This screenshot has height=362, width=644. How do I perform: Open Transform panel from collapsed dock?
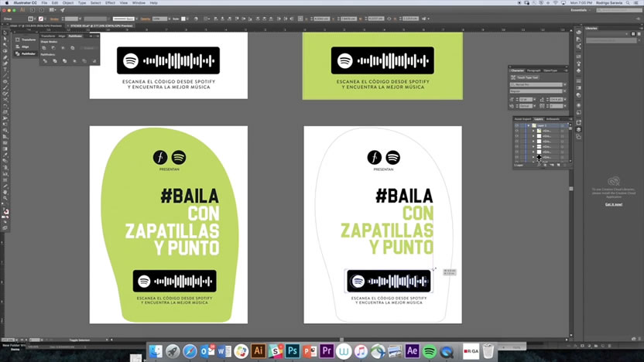pyautogui.click(x=25, y=39)
